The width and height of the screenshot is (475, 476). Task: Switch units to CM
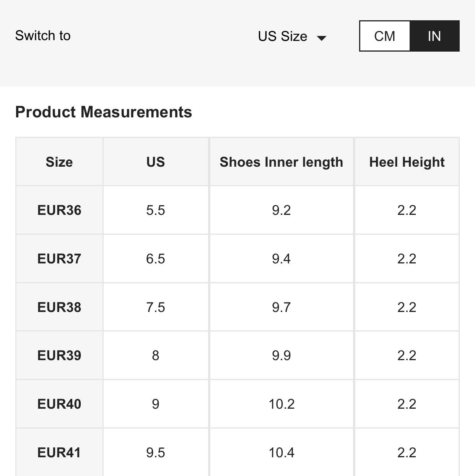pos(384,36)
